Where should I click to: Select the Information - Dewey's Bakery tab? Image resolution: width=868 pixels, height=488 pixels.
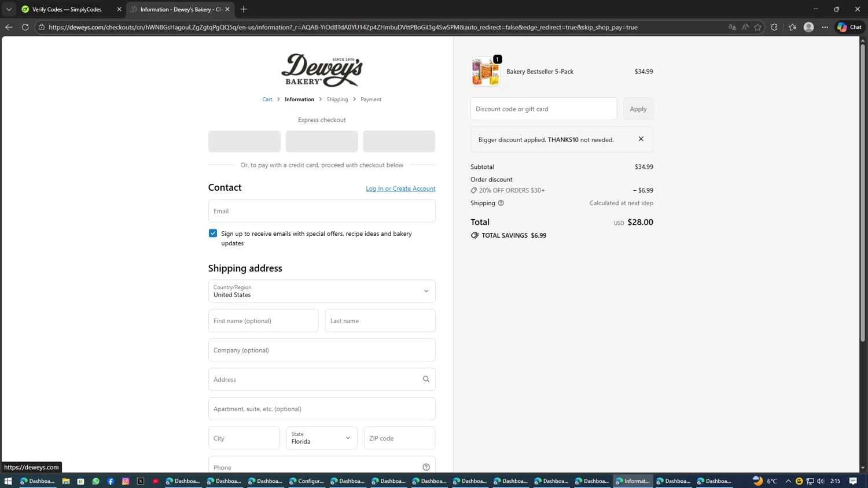tap(180, 9)
